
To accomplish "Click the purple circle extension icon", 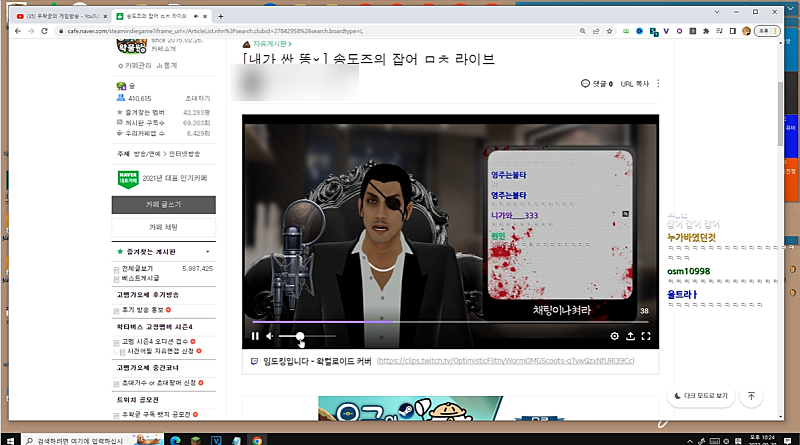I will (679, 31).
